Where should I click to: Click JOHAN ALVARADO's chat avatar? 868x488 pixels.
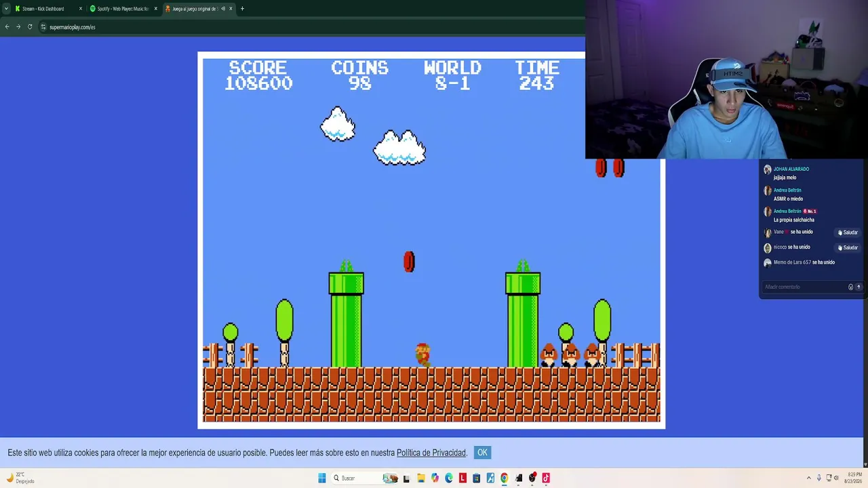[x=768, y=169]
